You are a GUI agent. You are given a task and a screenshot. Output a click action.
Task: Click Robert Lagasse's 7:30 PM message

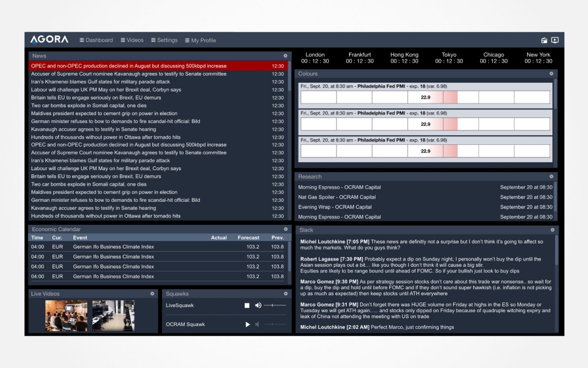pos(420,264)
